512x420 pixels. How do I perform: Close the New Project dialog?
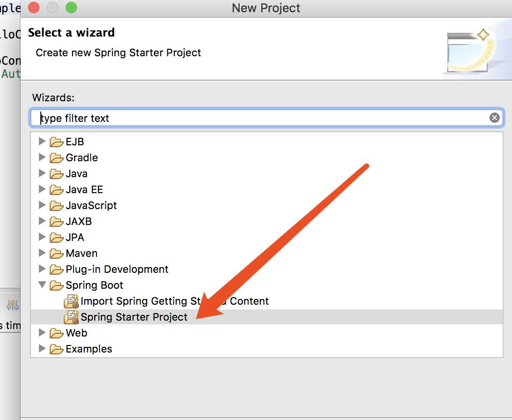34,7
